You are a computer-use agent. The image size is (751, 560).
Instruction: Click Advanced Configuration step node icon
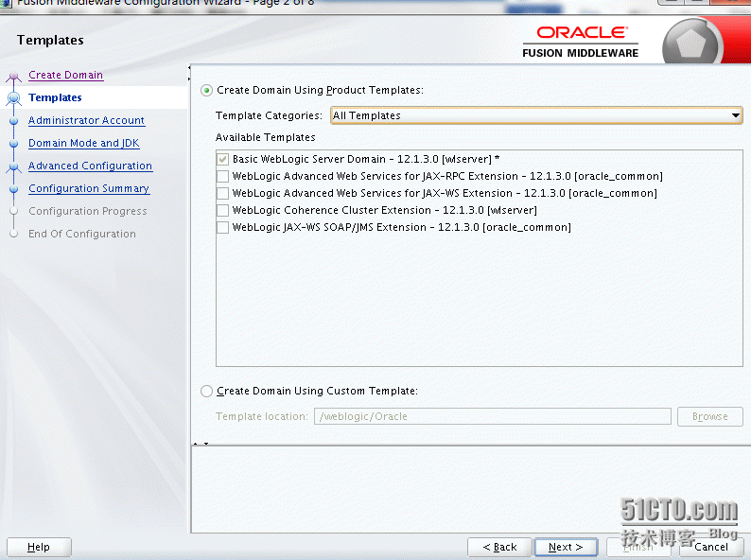click(14, 166)
